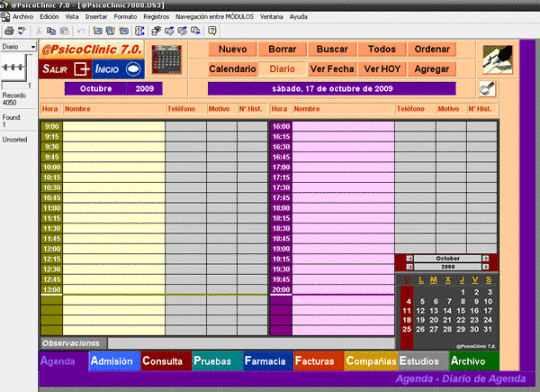Click the Help question mark toolbar icon
Viewport: 540px width, 392px height.
212,31
